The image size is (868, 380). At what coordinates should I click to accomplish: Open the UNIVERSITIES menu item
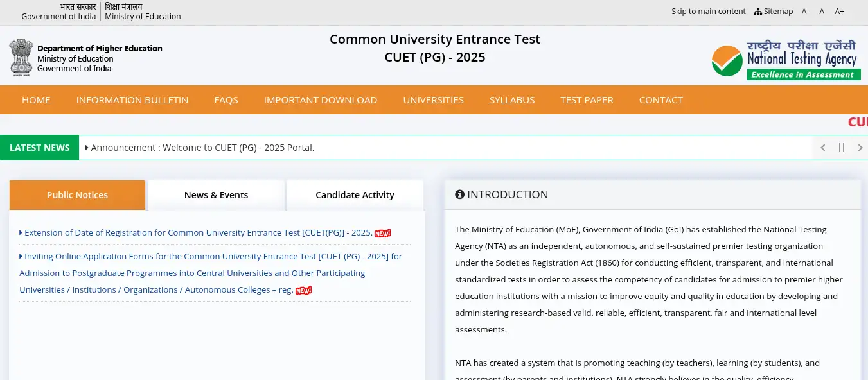tap(434, 100)
